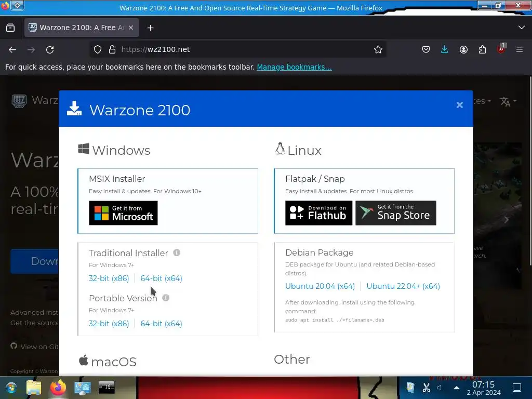Open the Firefox View tab icon
This screenshot has width=532, height=399.
[10, 28]
